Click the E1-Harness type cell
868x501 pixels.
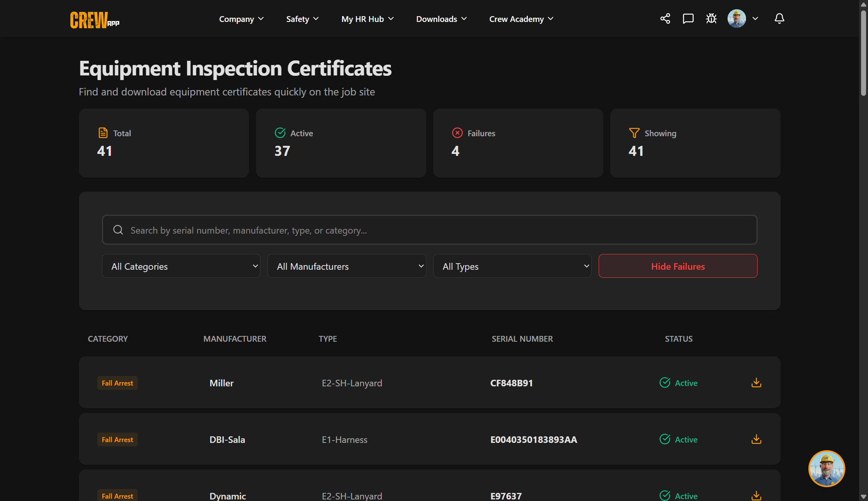pyautogui.click(x=345, y=439)
